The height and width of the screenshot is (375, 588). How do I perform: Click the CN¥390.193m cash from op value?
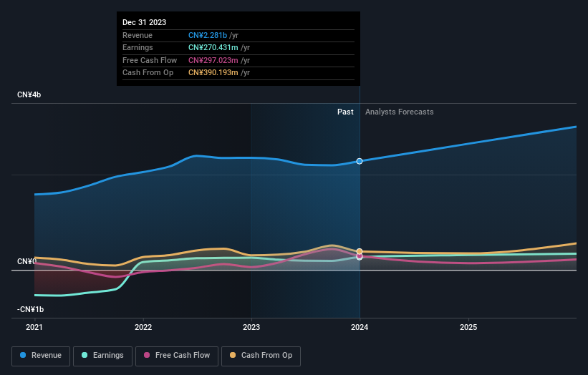tap(213, 73)
